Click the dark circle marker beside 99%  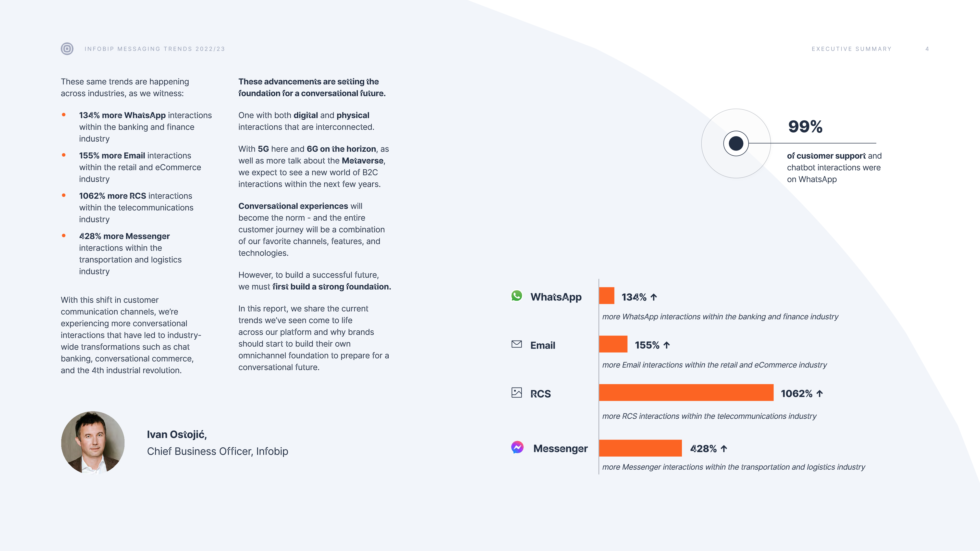point(736,143)
